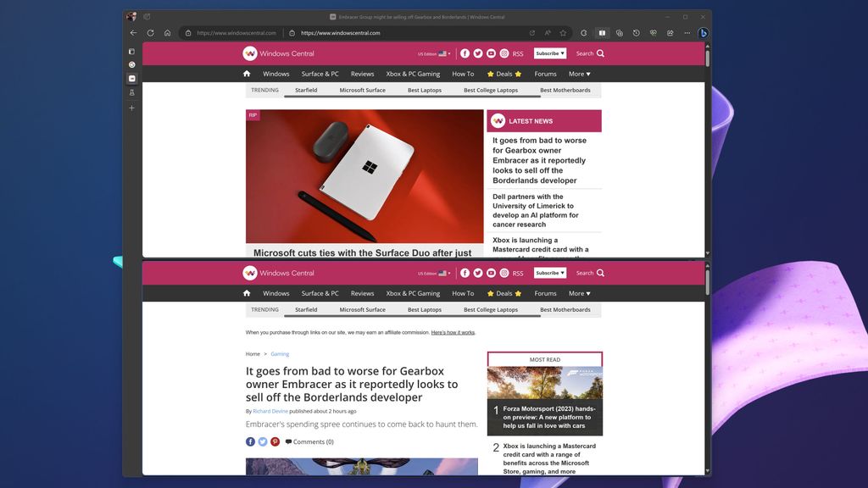Expand the More menu in the navigation

click(x=578, y=74)
